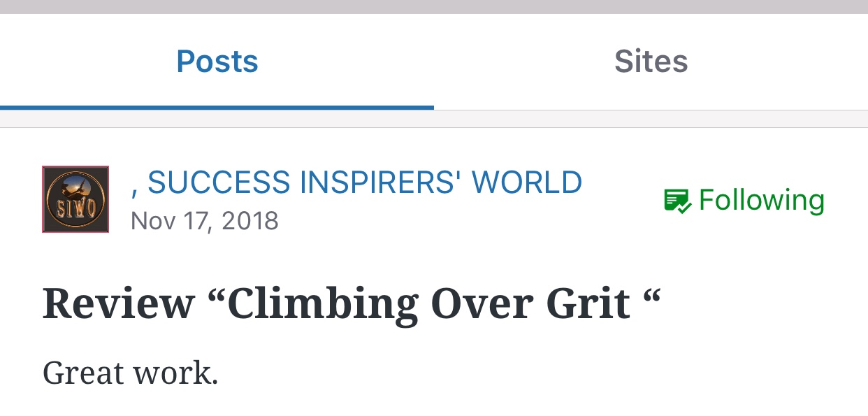Switch to the Posts tab

(x=217, y=62)
